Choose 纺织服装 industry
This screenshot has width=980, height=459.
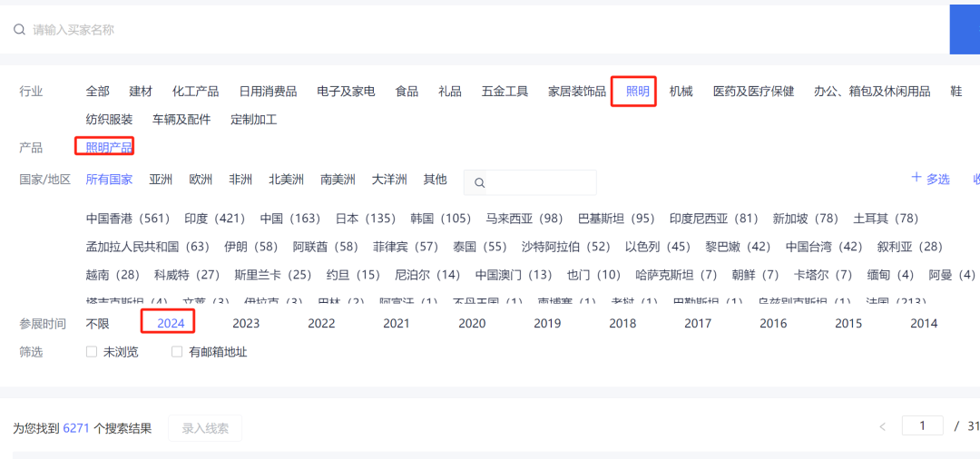110,119
